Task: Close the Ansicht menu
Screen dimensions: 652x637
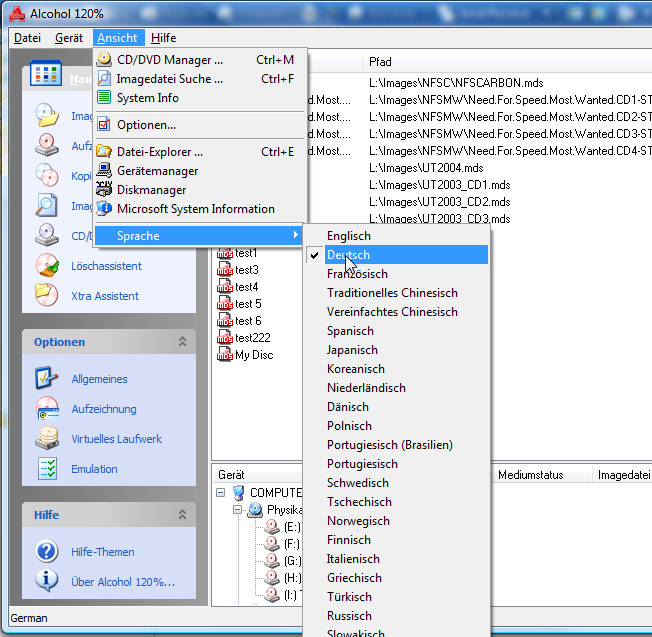Action: 119,38
